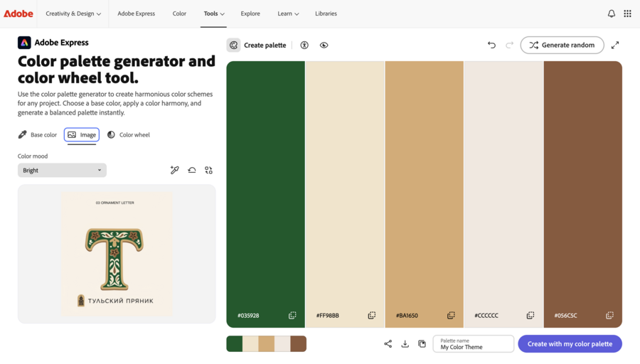Undo the last palette change
This screenshot has width=640, height=364.
[x=491, y=45]
